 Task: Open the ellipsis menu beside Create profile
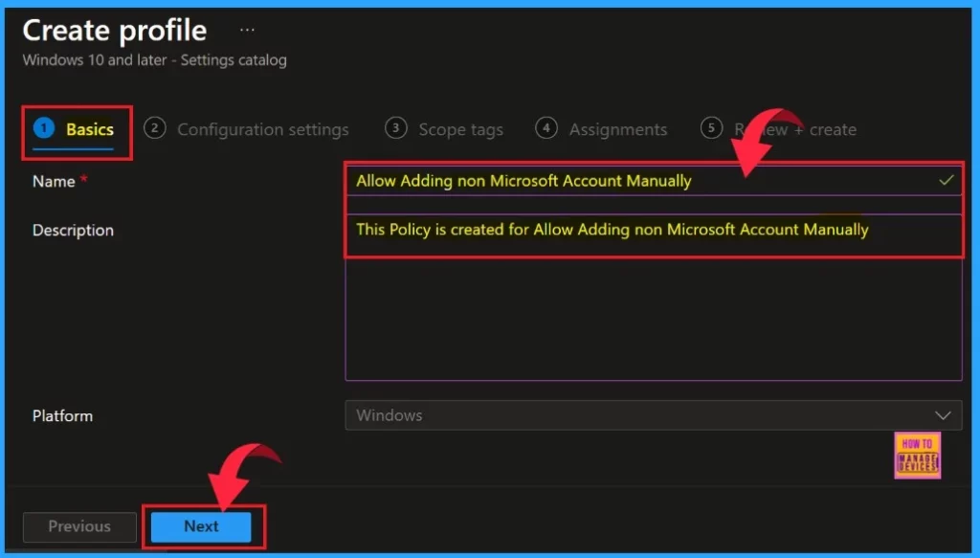click(247, 30)
